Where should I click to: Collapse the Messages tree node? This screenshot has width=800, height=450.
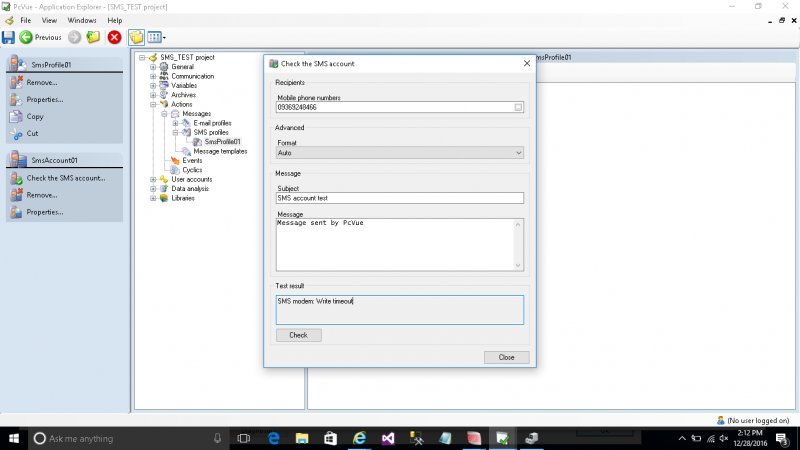click(x=164, y=114)
